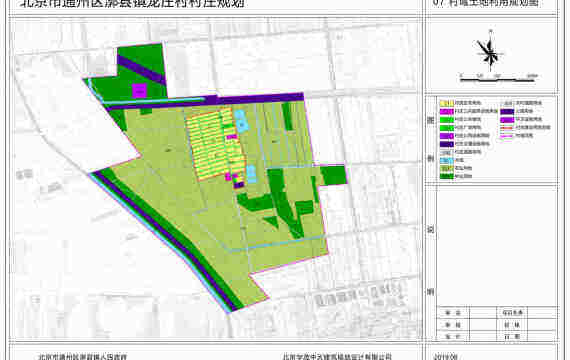Click the map title text at top left
Viewport: 570px width, 360px height.
point(132,4)
